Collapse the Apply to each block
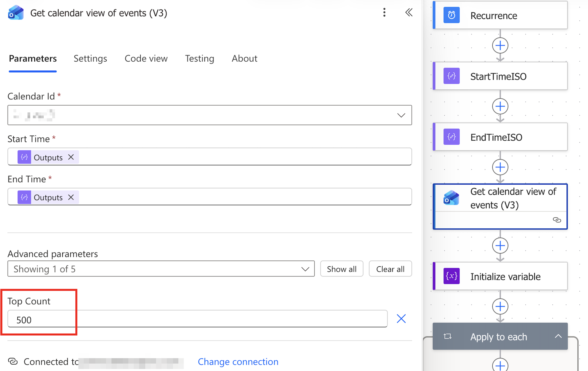 558,336
